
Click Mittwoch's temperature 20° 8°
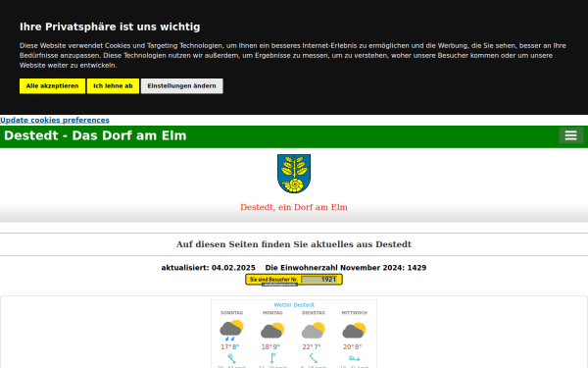(353, 347)
